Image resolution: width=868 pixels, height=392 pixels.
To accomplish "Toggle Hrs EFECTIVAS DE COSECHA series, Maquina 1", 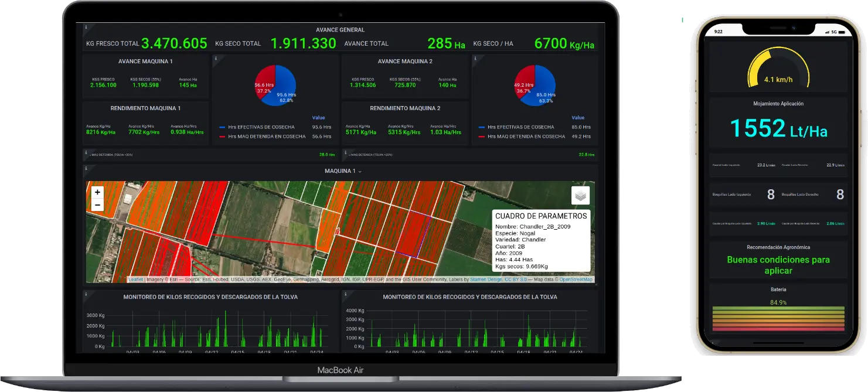I will tap(261, 127).
